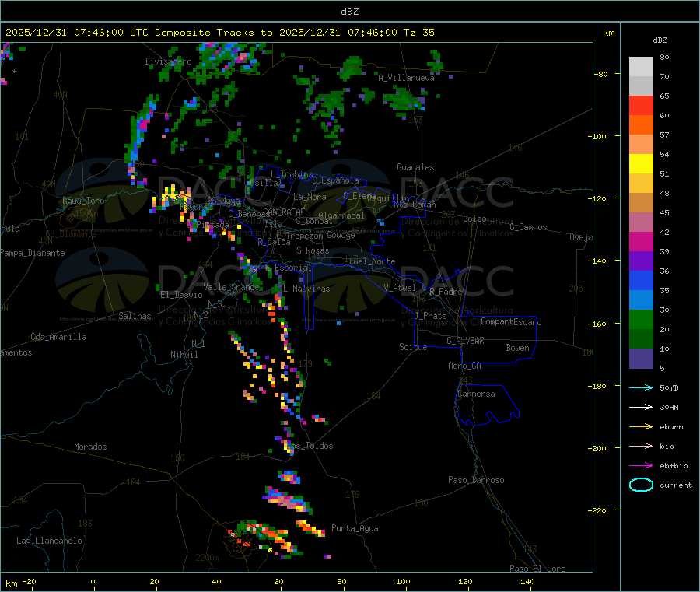
Task: Select the 30 dBZ green swatch
Action: (x=641, y=319)
